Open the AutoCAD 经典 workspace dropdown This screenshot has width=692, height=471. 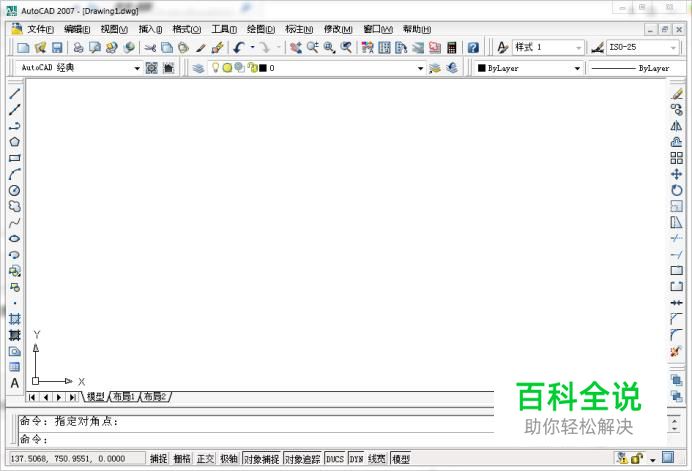[137, 68]
